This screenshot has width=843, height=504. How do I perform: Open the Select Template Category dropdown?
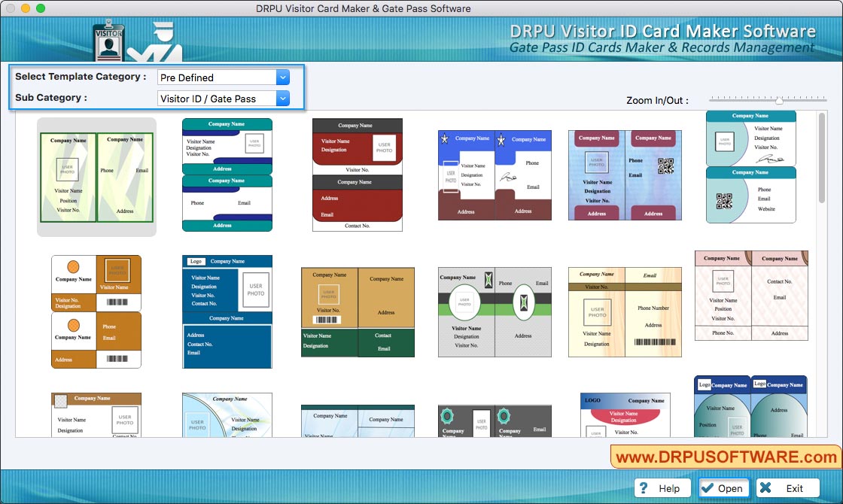282,77
